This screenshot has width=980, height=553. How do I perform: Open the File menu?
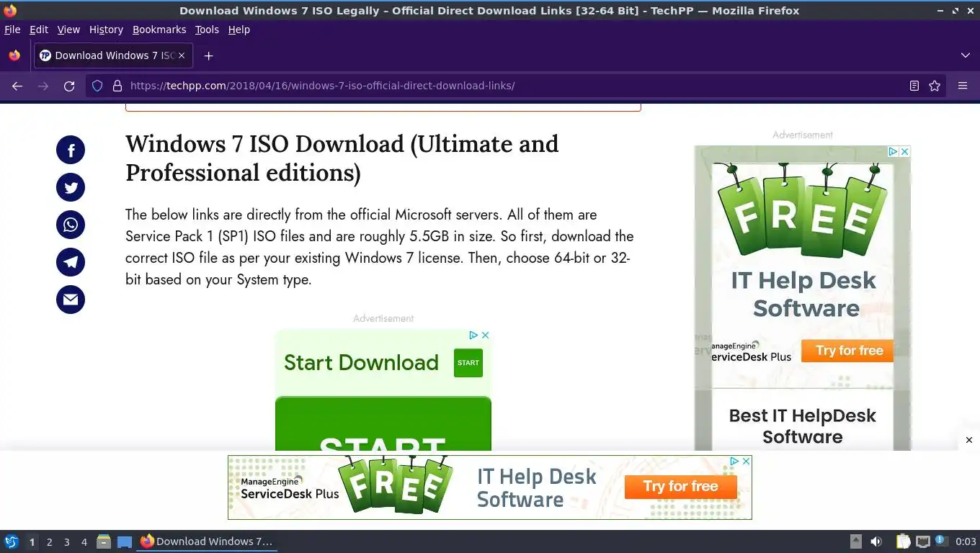12,30
